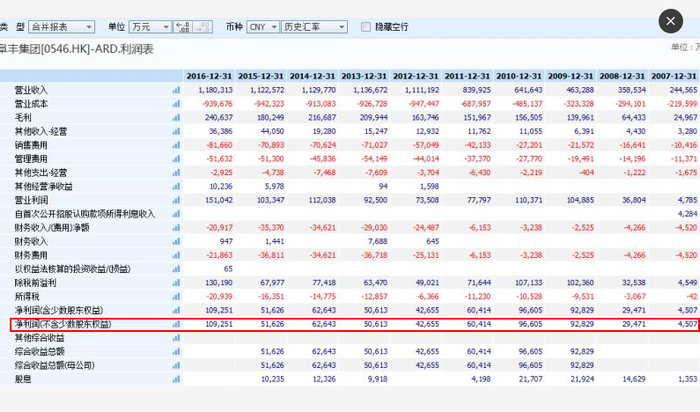Open chart icon for 除税前溢利 row
The image size is (700, 412).
click(x=176, y=283)
